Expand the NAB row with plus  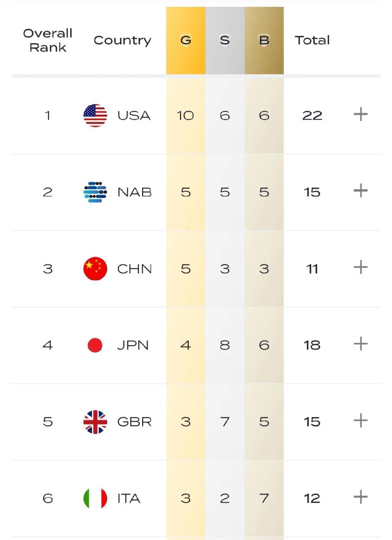[x=360, y=191]
